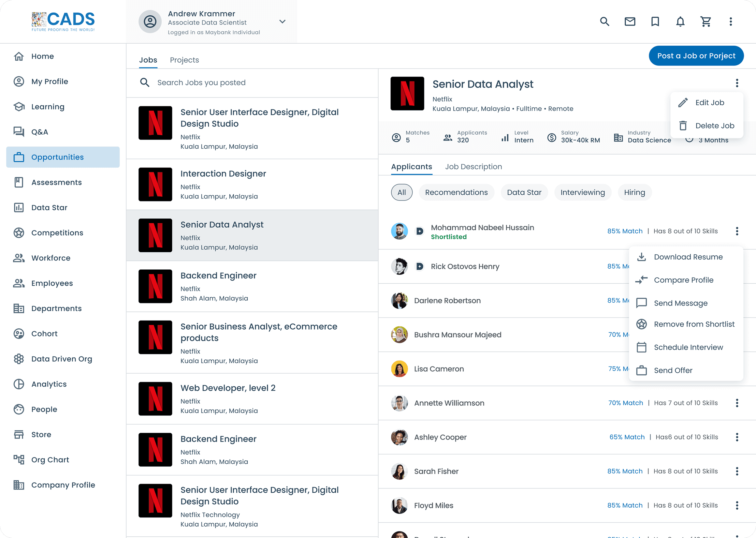This screenshot has height=538, width=756.
Task: Open options menu for Annette Williamson
Action: click(x=737, y=403)
